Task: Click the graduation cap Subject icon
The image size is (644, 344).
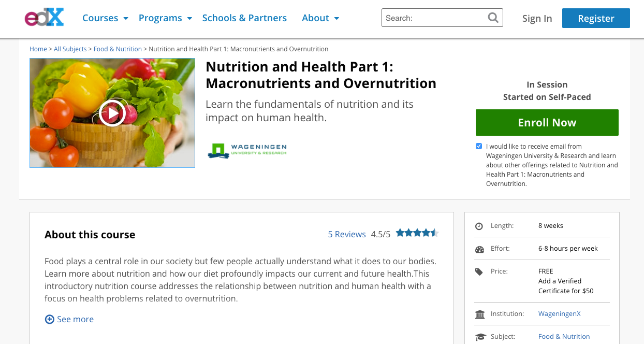Action: (480, 337)
